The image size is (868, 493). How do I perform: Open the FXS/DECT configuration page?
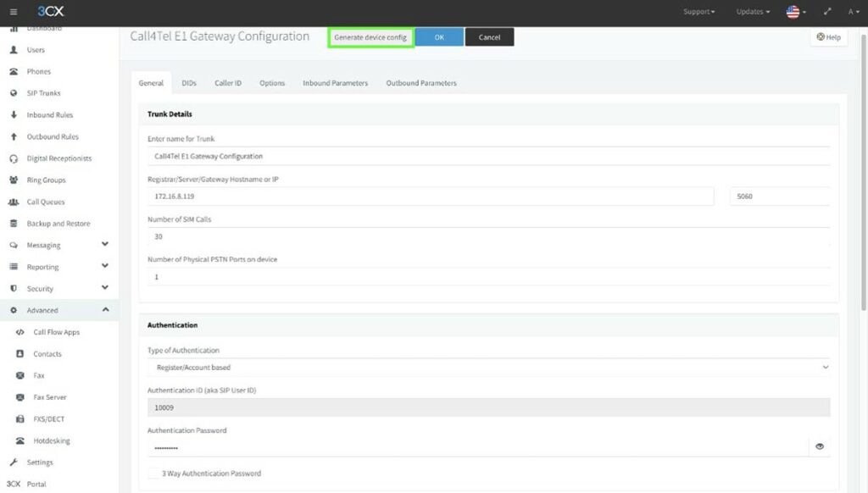pos(50,418)
